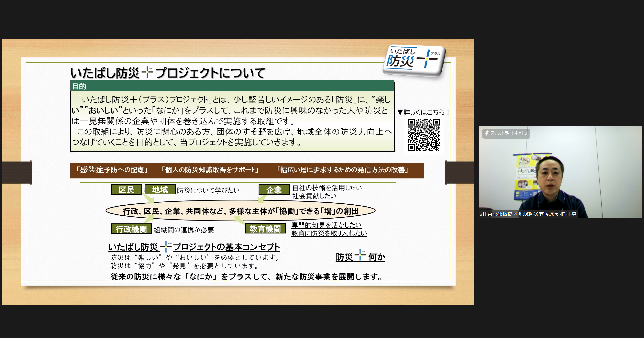Viewport: 644px width, 338px height.
Task: Click the text 「幅広い層に訴求するための発信方法の改善」
Action: tap(342, 170)
